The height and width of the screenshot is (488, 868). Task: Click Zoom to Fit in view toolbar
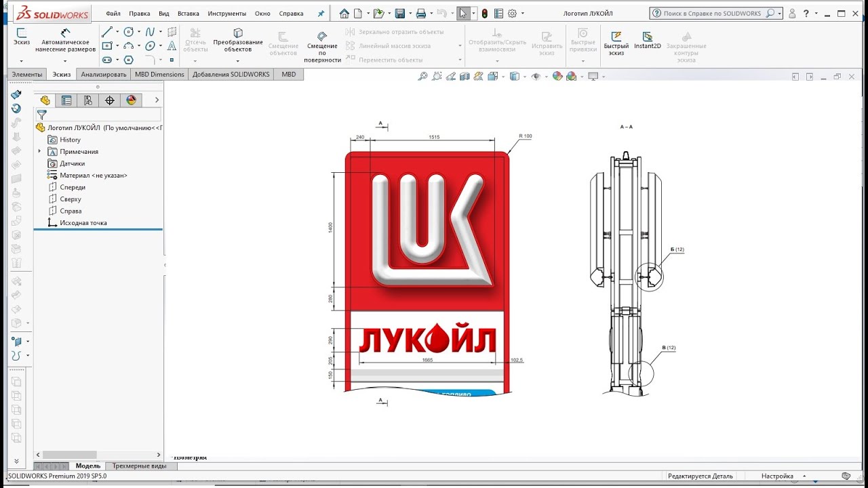422,76
